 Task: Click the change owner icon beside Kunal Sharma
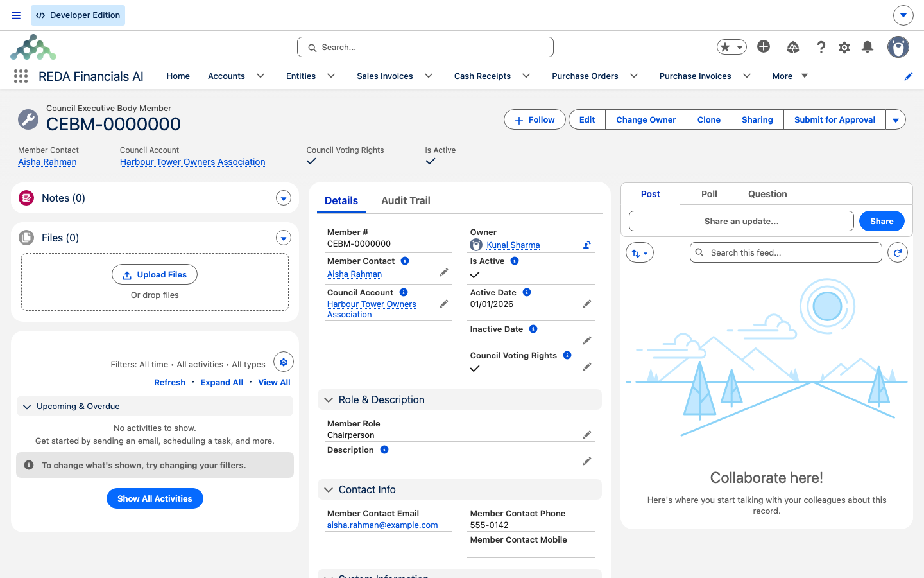(586, 245)
